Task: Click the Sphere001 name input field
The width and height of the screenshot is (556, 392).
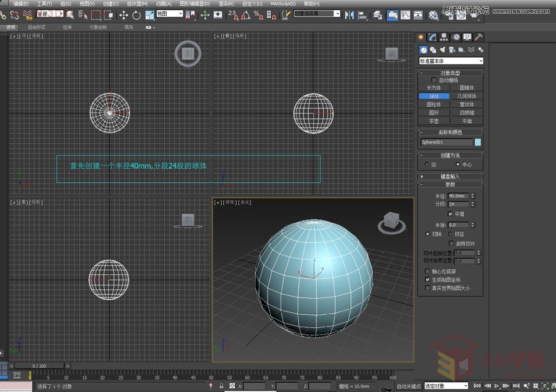Action: (447, 142)
